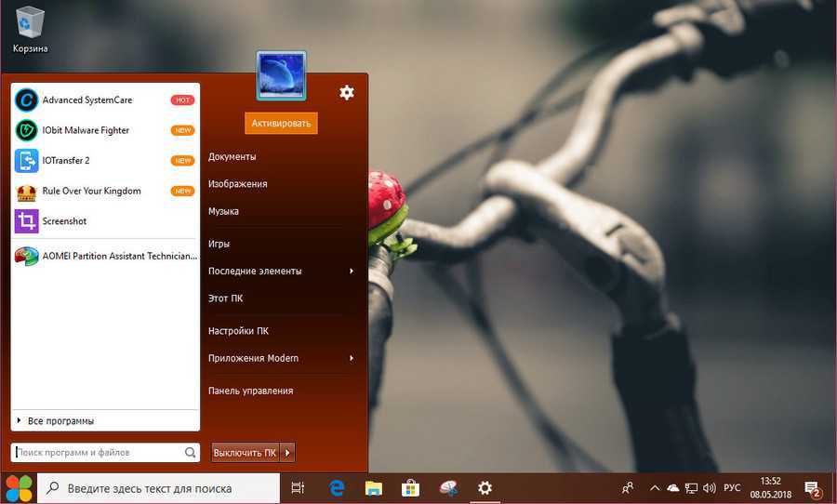Click the start menu settings gear
Image resolution: width=837 pixels, height=504 pixels.
click(347, 92)
